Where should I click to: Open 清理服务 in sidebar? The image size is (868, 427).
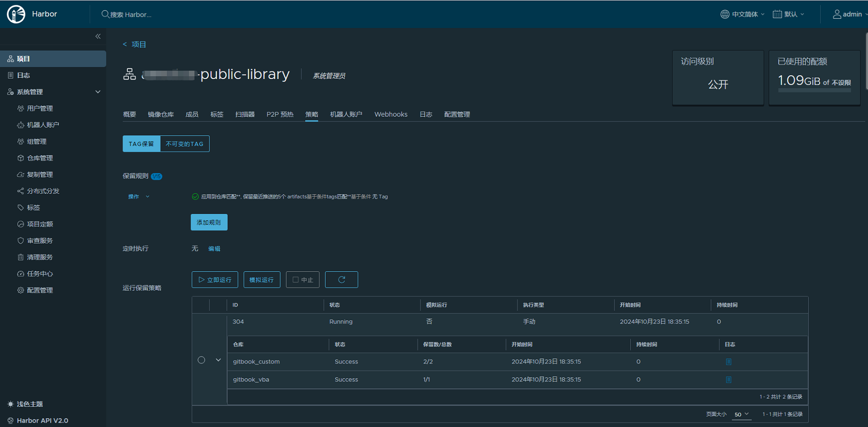pos(40,257)
